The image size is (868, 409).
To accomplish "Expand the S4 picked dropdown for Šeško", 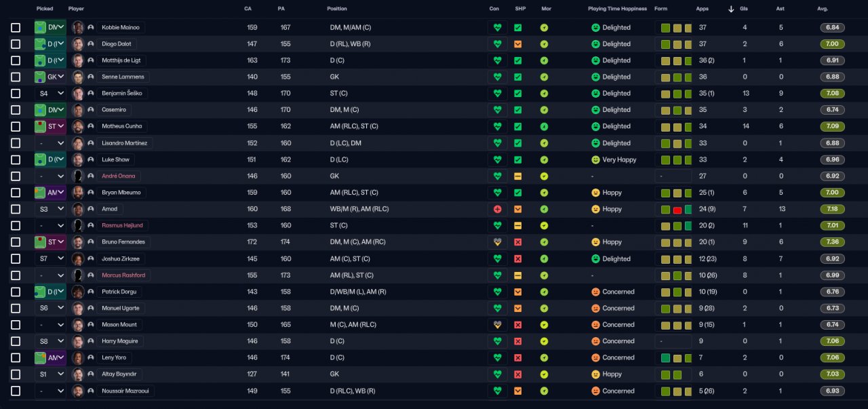I will [50, 94].
